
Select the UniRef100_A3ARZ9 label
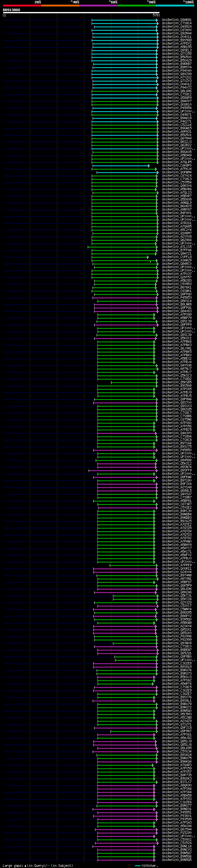[x=177, y=260]
